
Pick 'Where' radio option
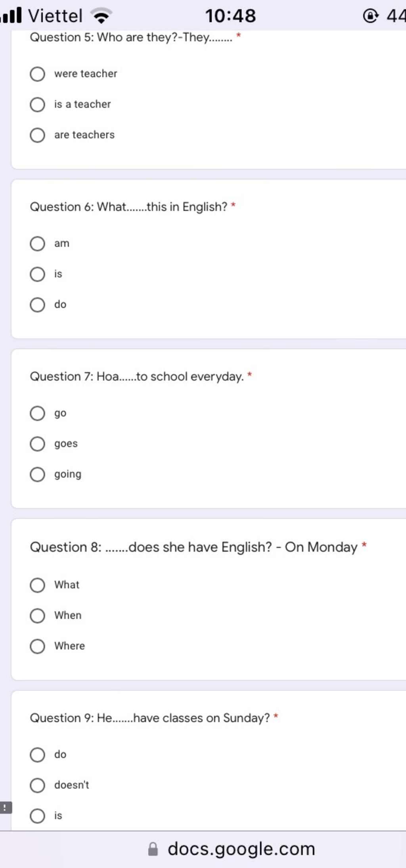tap(37, 646)
